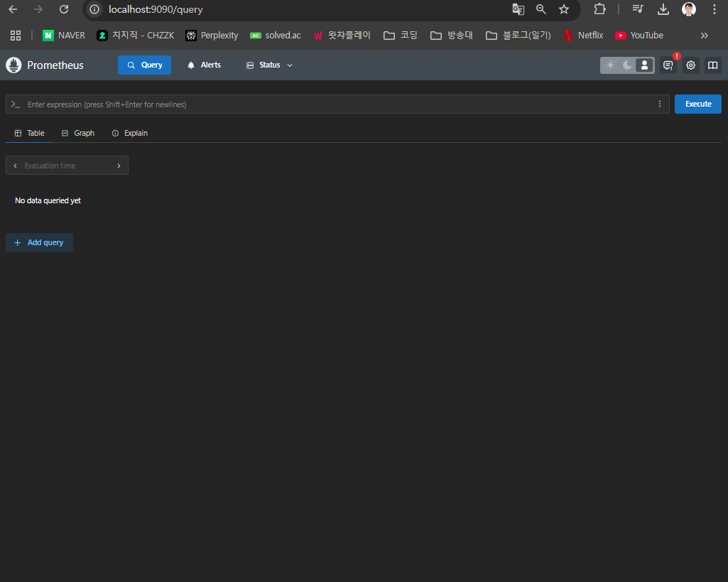Expand the Status dropdown menu

coord(269,65)
